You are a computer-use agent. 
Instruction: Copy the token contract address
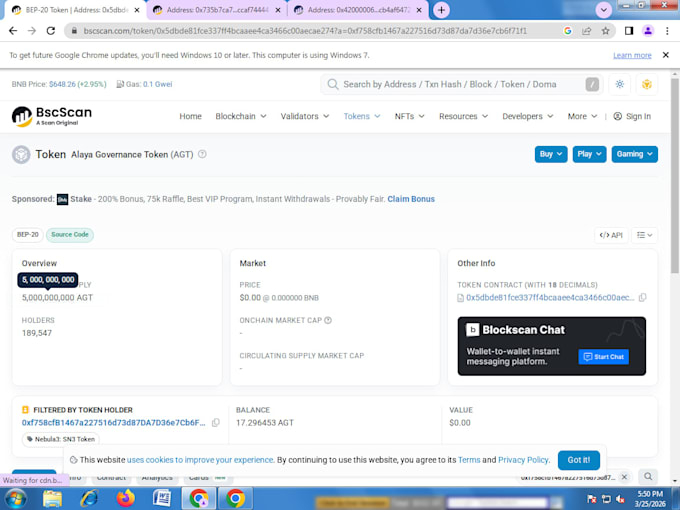[642, 298]
